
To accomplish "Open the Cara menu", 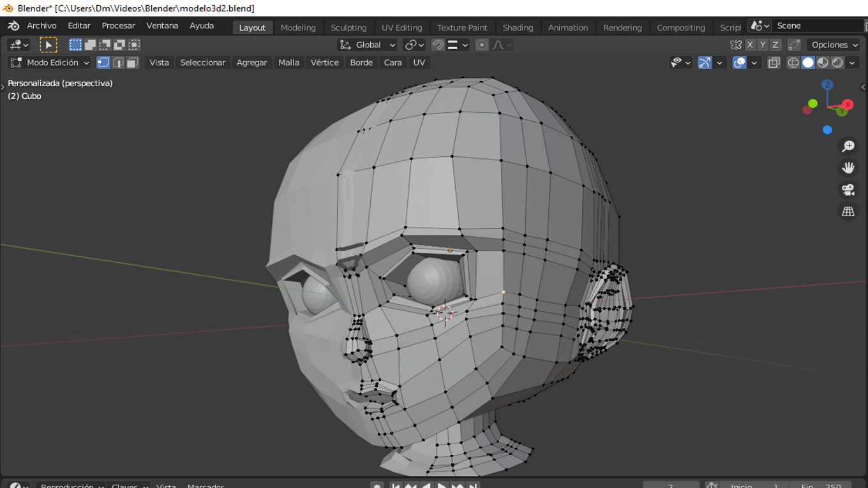I will [x=393, y=63].
